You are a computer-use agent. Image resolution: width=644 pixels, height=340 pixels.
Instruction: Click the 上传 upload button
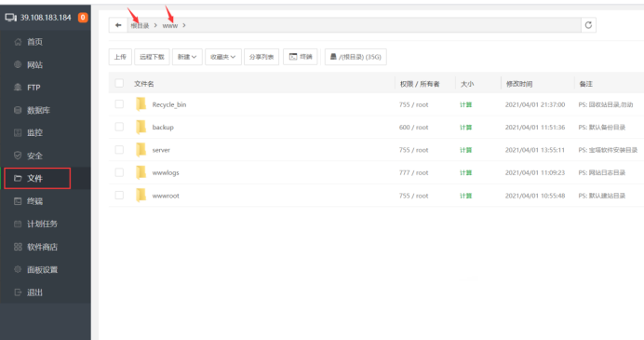[x=120, y=57]
